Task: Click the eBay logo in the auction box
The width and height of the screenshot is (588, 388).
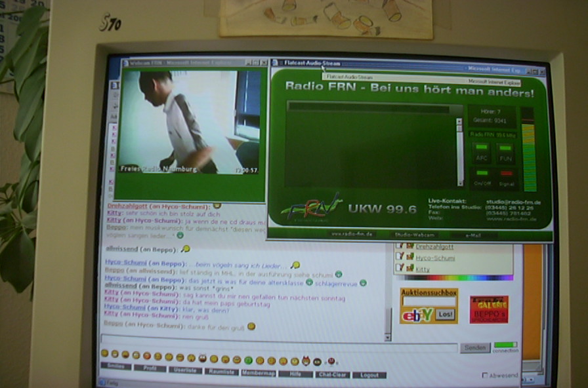Action: 417,315
